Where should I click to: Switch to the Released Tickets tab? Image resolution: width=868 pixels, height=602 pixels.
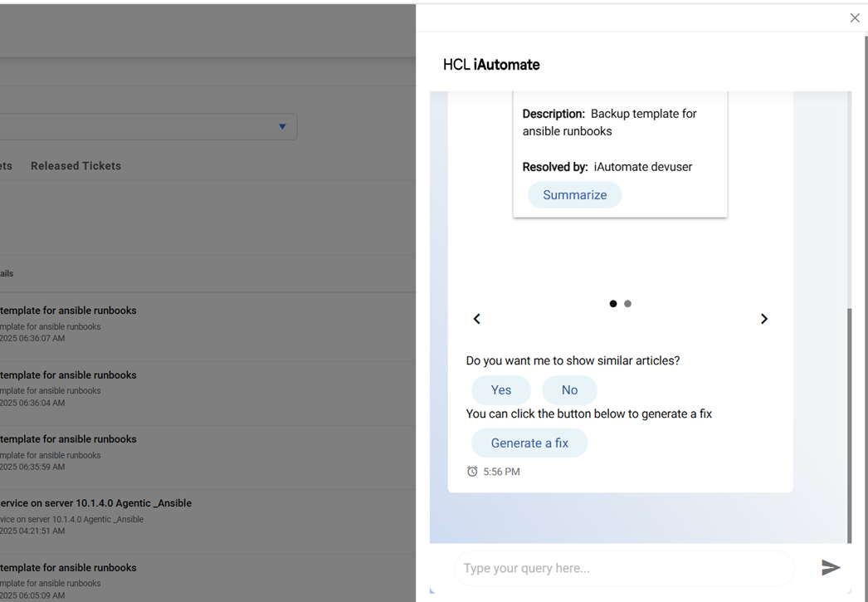[x=76, y=166]
